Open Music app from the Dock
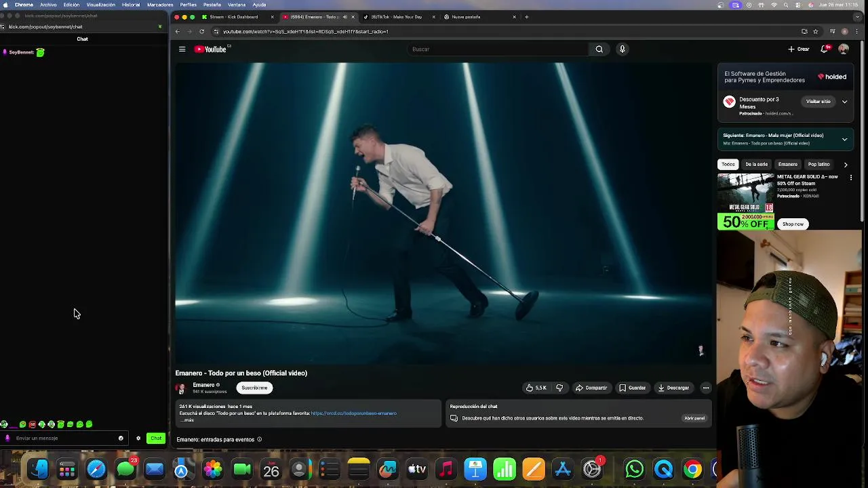Screen dimensions: 868x488 446,469
